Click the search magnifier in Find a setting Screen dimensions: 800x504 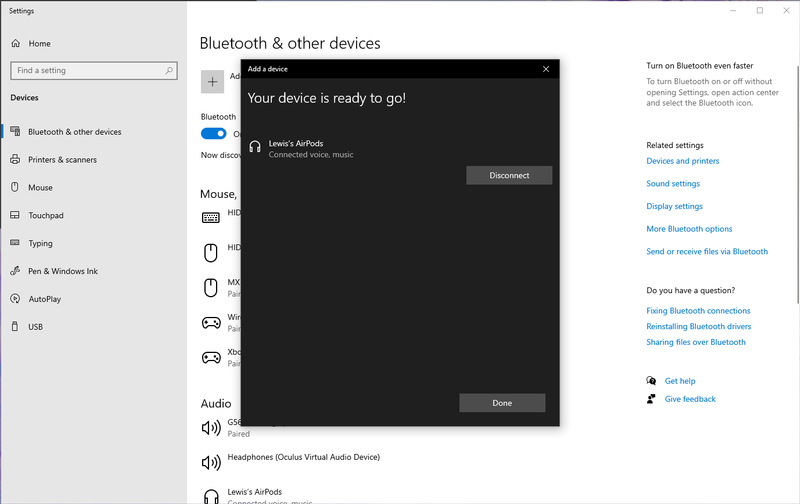click(169, 70)
